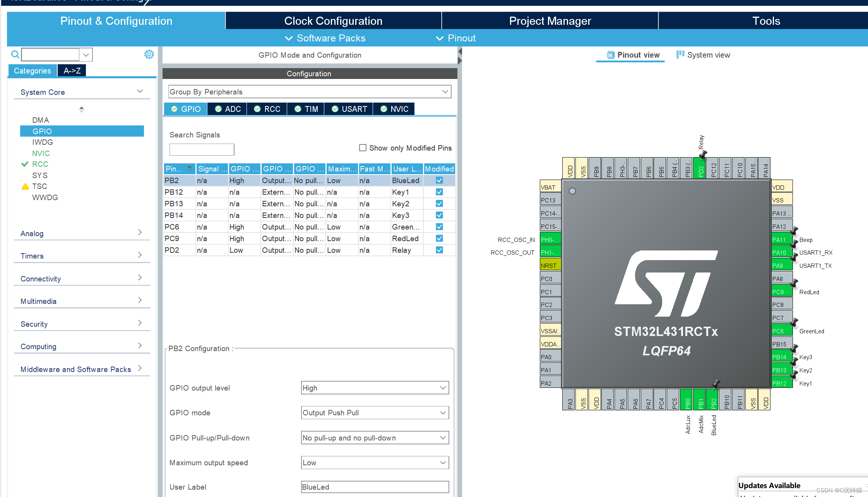Toggle Modified checkbox for PB12 row

[439, 192]
